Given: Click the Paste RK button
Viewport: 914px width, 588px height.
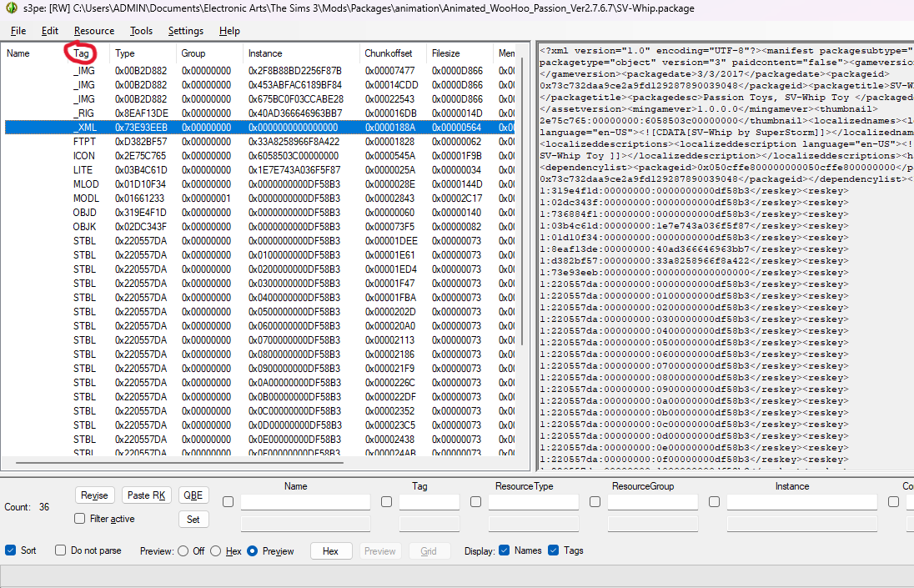Looking at the screenshot, I should click(x=146, y=495).
